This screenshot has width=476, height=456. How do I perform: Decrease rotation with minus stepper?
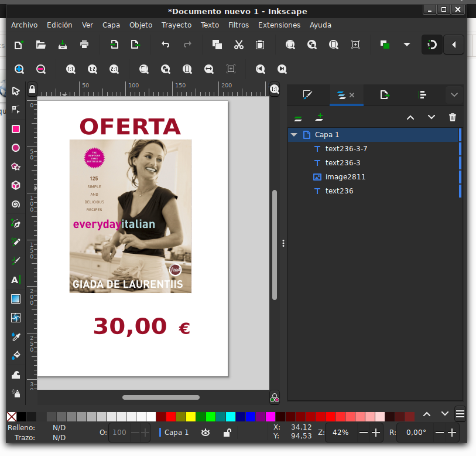[439, 433]
